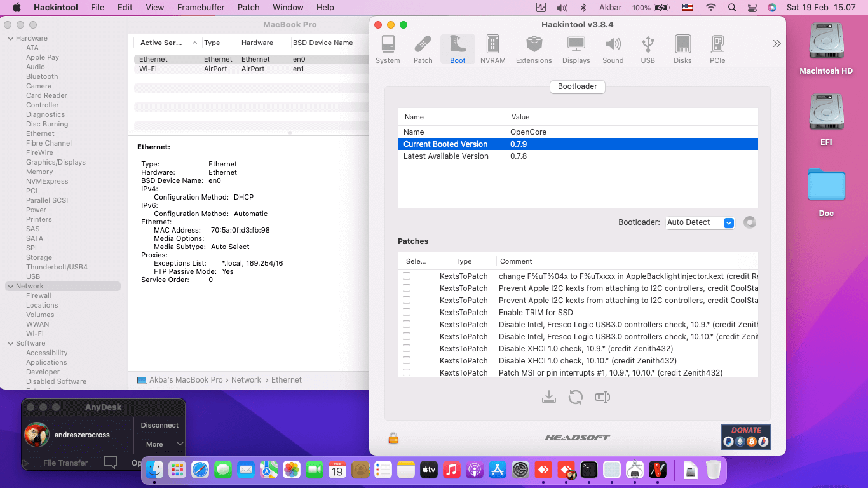
Task: Open Terminal from the Dock
Action: [589, 470]
